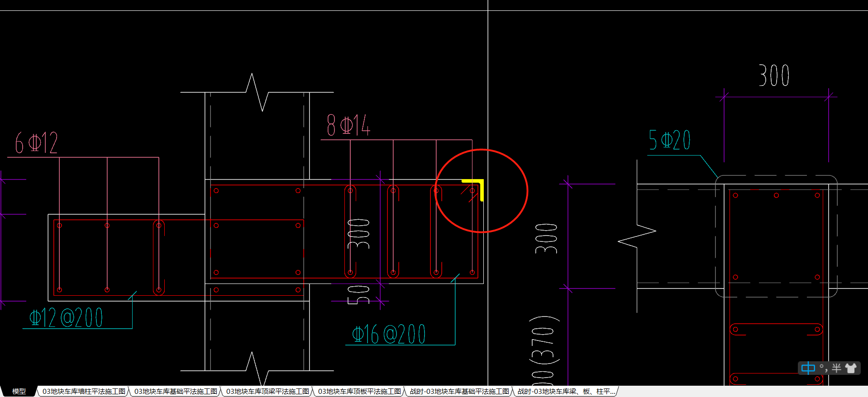Toggle the IME 半 half-width icon
This screenshot has width=868, height=397.
pyautogui.click(x=836, y=368)
